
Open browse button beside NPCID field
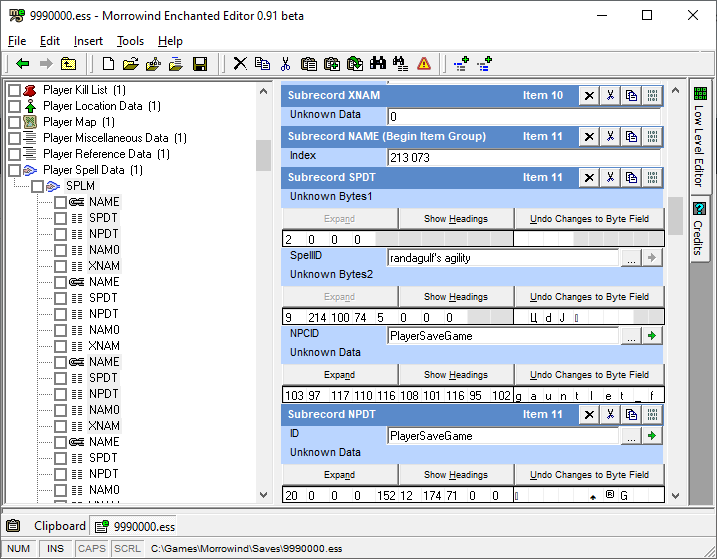coord(631,336)
